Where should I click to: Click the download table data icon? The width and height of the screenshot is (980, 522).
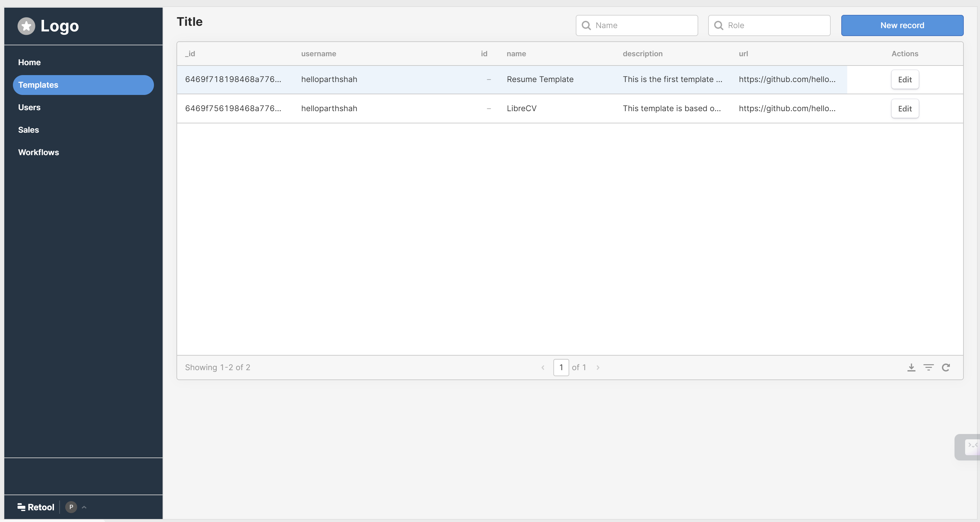pyautogui.click(x=911, y=367)
